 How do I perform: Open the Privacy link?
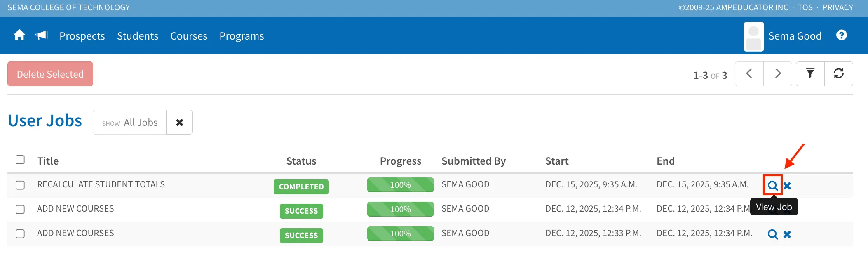pos(838,7)
